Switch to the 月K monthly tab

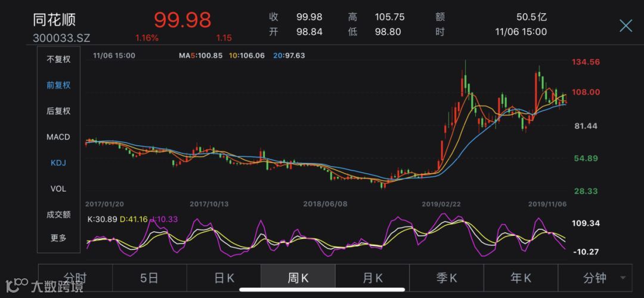pos(373,278)
